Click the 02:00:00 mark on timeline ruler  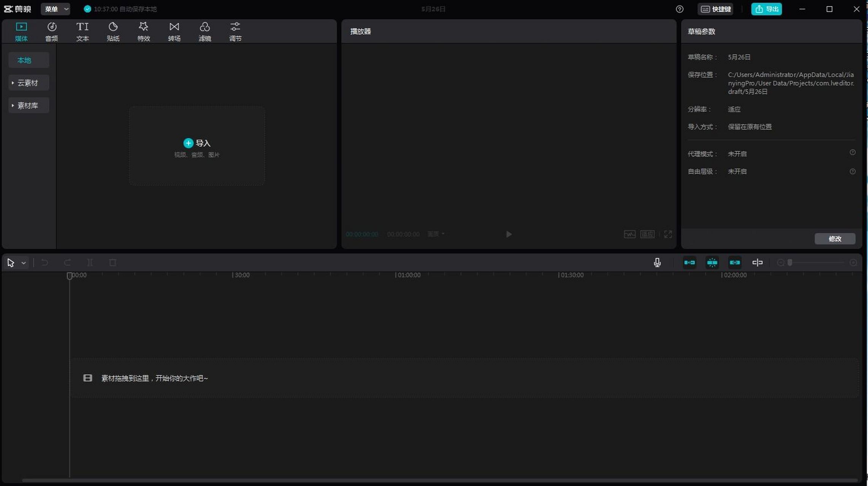(x=735, y=275)
